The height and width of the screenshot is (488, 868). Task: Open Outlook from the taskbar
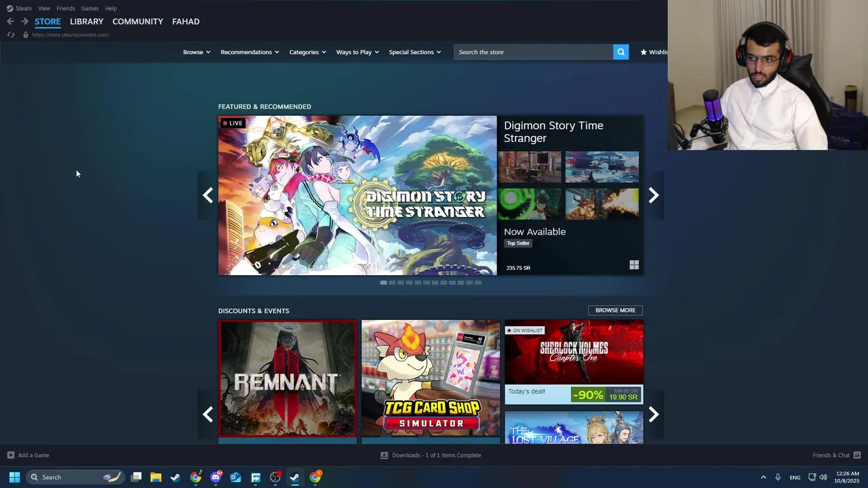pos(235,477)
